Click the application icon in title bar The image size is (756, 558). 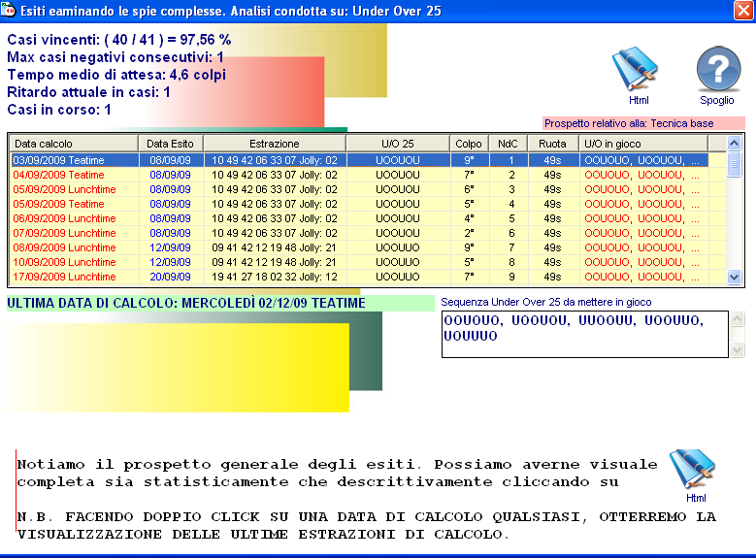click(x=8, y=10)
